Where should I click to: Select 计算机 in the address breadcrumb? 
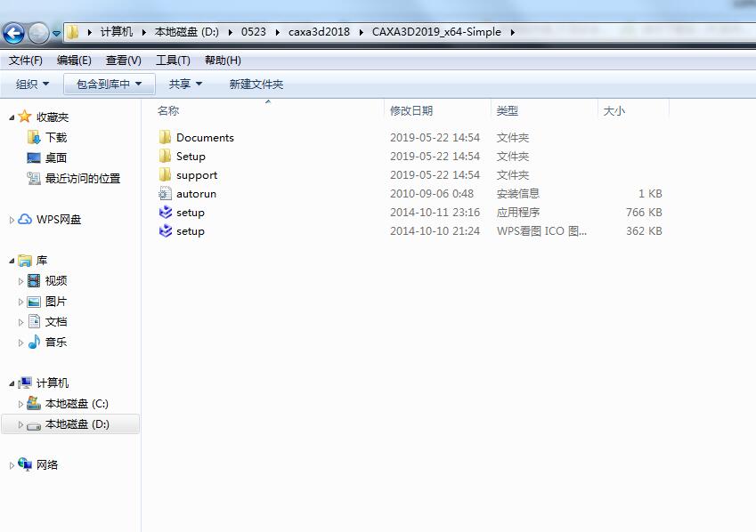(x=116, y=32)
